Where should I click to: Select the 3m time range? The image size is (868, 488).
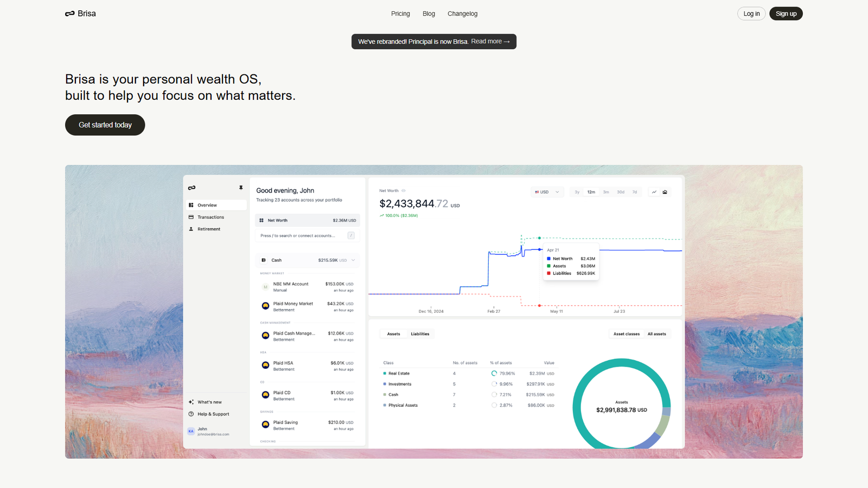coord(606,192)
